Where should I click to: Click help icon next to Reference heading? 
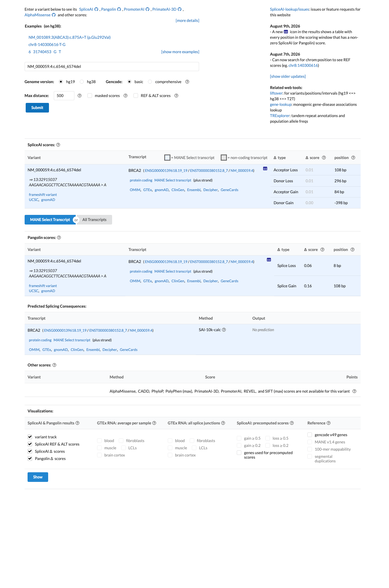(x=329, y=423)
